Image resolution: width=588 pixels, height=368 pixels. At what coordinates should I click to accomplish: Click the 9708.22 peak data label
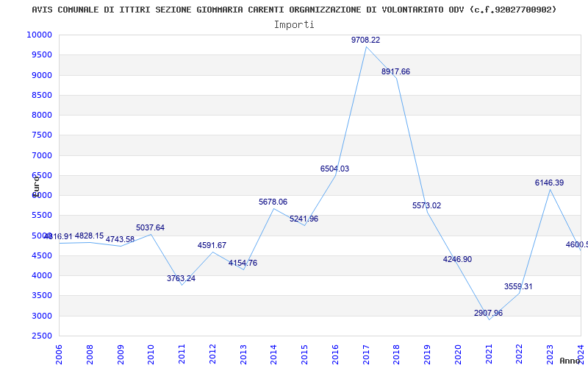click(x=365, y=40)
